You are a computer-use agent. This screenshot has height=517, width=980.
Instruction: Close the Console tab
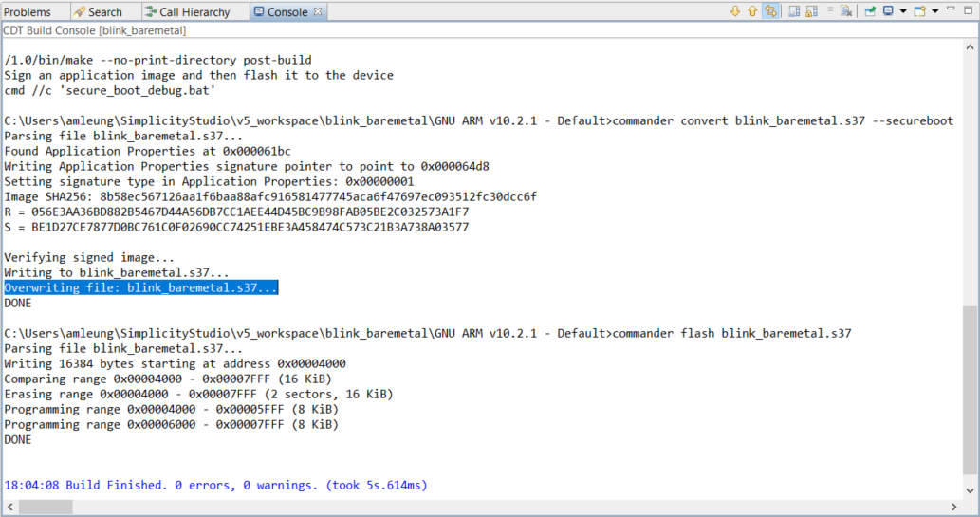[318, 12]
